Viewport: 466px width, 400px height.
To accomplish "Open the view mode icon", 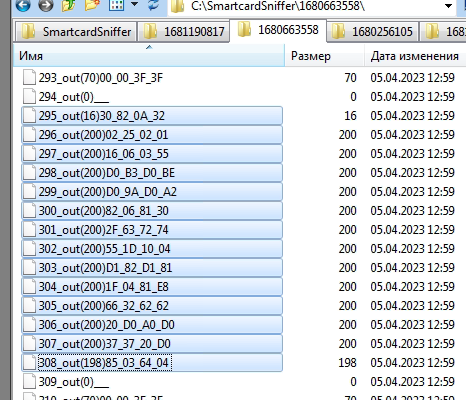I will pos(116,5).
